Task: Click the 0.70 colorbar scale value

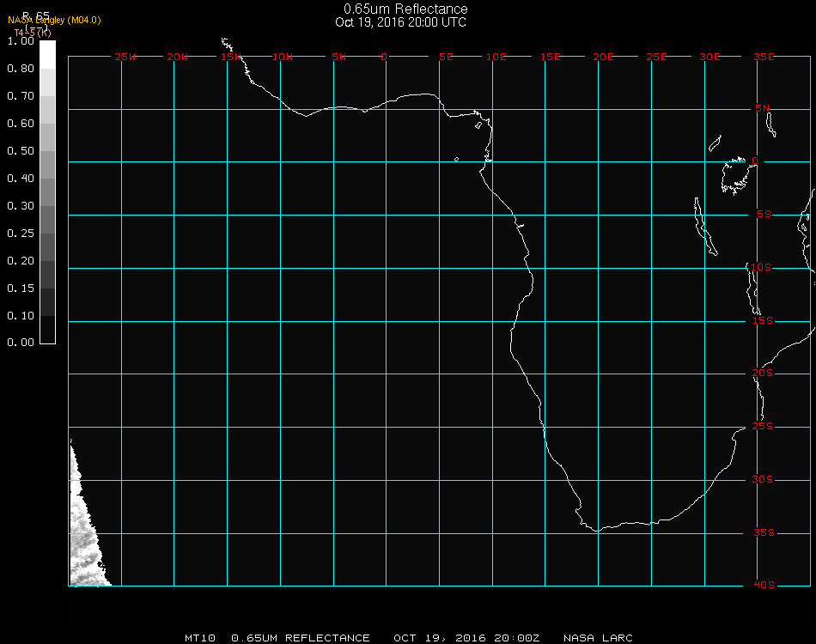Action: point(21,95)
